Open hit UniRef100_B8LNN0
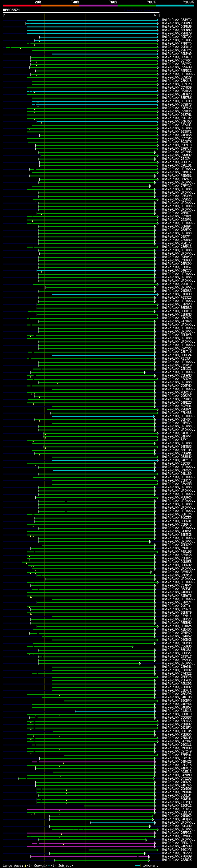This screenshot has width=197, height=868. coord(177,30)
